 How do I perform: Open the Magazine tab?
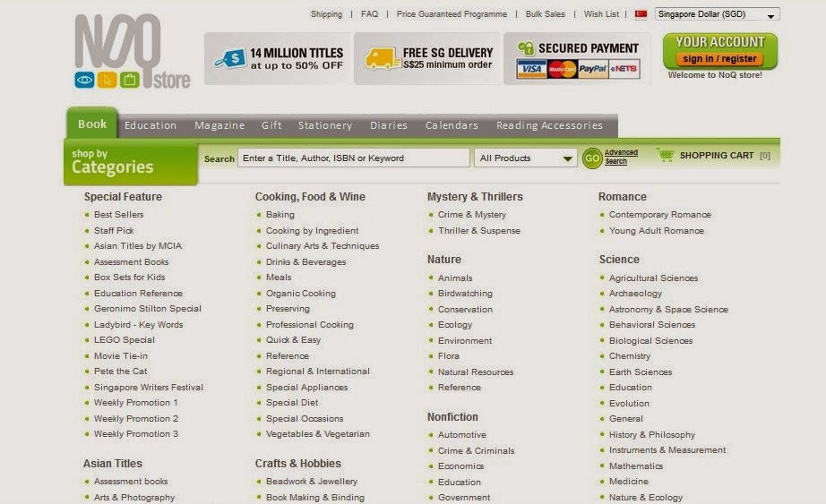tap(219, 125)
